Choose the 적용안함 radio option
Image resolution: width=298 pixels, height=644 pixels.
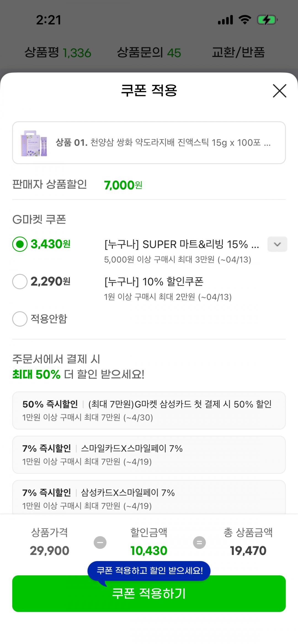coord(20,319)
